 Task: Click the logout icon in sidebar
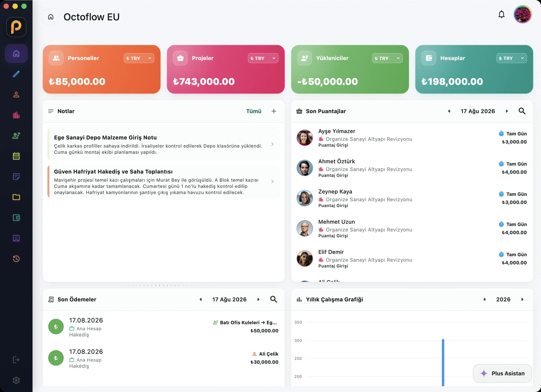click(x=16, y=360)
